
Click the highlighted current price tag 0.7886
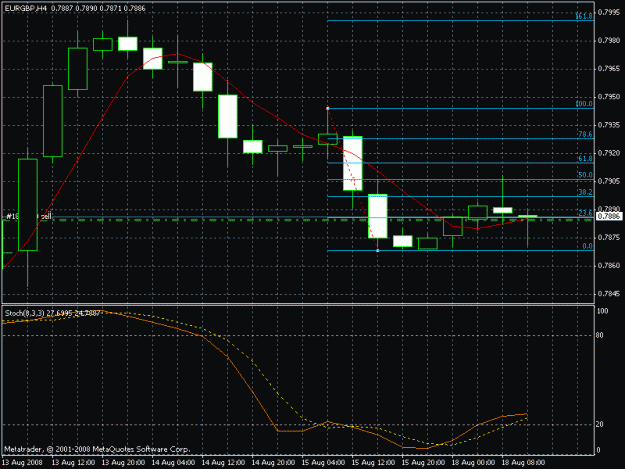pyautogui.click(x=609, y=216)
